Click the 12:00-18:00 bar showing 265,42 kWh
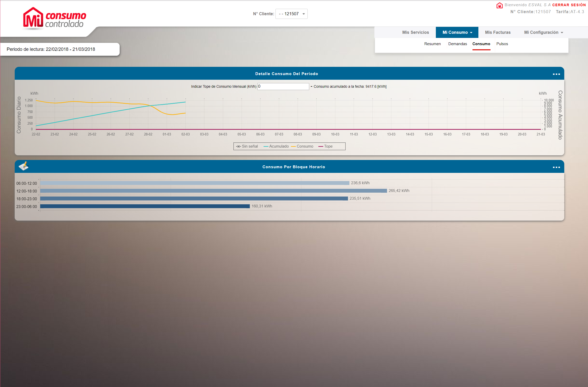The image size is (588, 387). [x=214, y=191]
